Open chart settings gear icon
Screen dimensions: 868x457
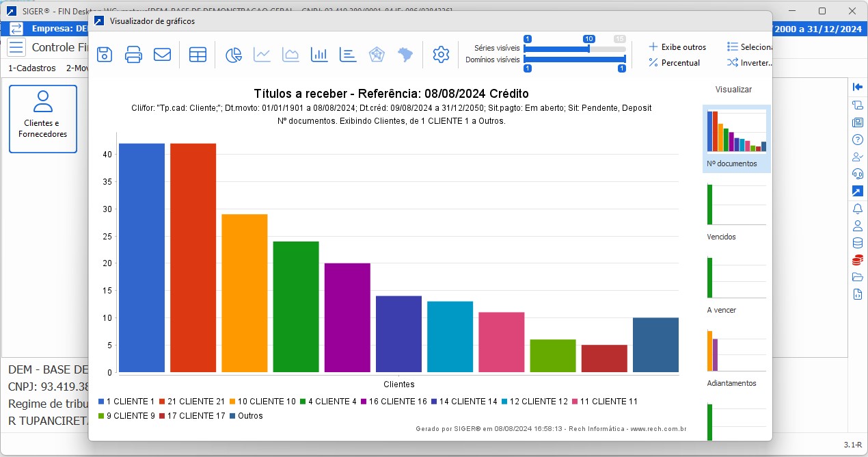[442, 55]
